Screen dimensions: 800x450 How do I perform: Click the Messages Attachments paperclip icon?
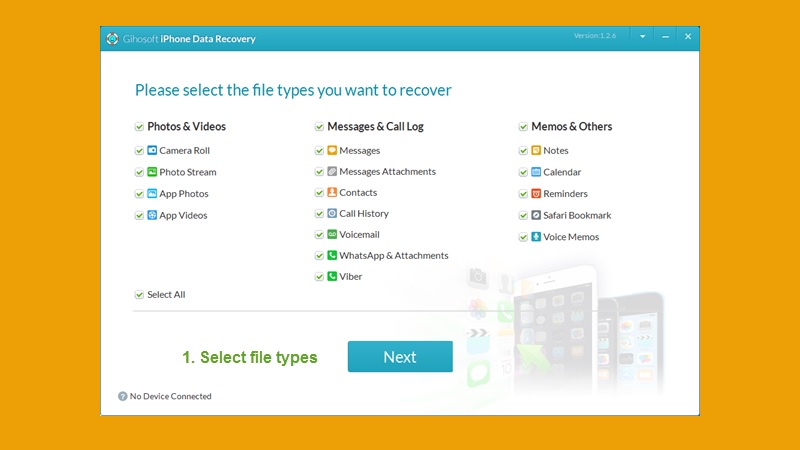[332, 171]
